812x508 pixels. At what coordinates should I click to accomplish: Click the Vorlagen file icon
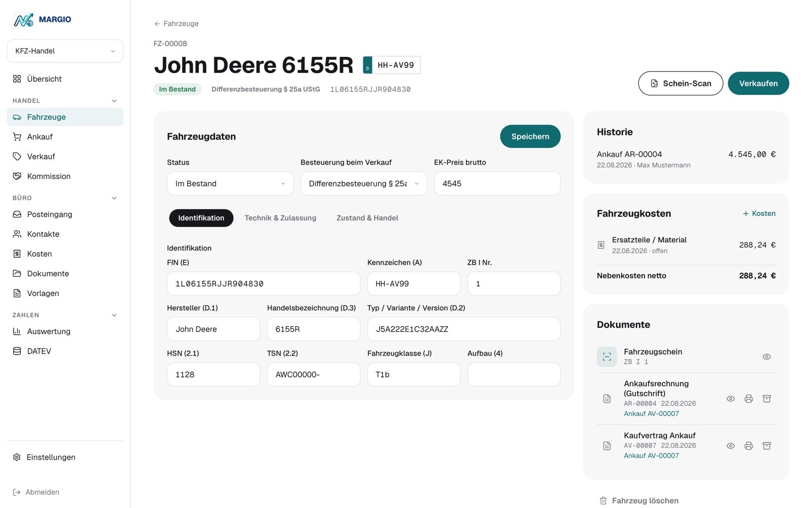tap(17, 293)
